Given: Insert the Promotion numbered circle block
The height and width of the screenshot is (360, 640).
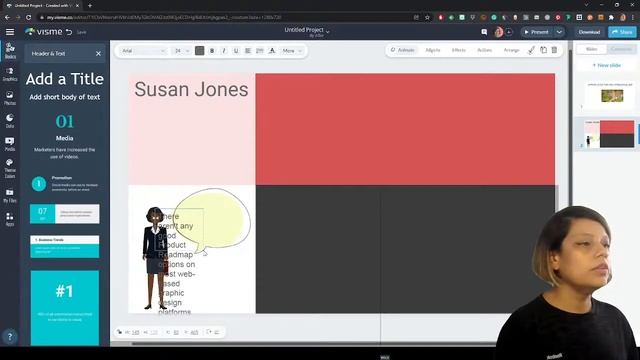Looking at the screenshot, I should (x=64, y=184).
